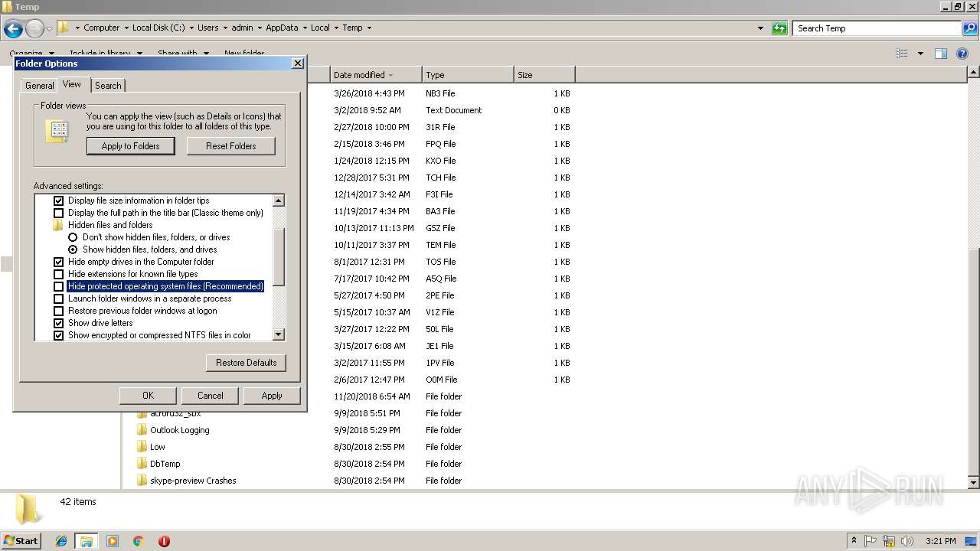Click the Restore Defaults button

(246, 363)
